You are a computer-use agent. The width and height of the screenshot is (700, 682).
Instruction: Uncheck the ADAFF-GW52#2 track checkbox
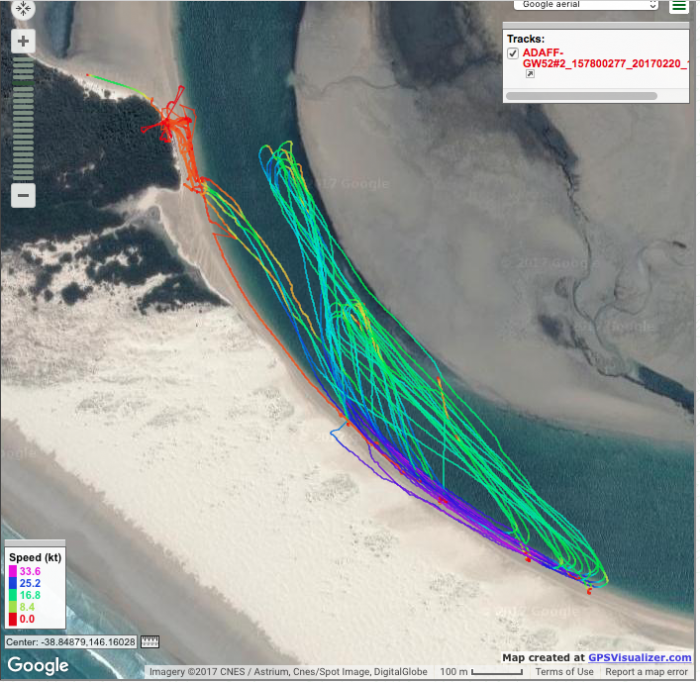(513, 53)
